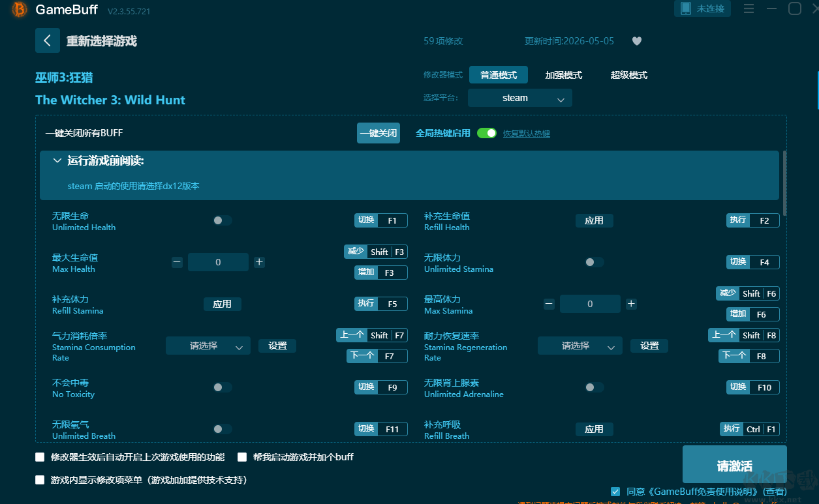The height and width of the screenshot is (504, 819).
Task: Click The Witcher 3: Wild Hunt title
Action: click(110, 100)
